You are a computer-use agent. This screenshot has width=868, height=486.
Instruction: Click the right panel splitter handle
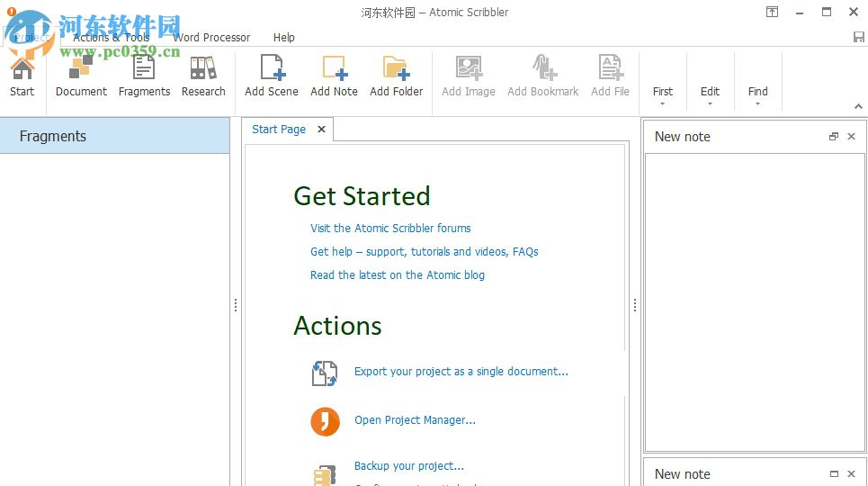[635, 305]
